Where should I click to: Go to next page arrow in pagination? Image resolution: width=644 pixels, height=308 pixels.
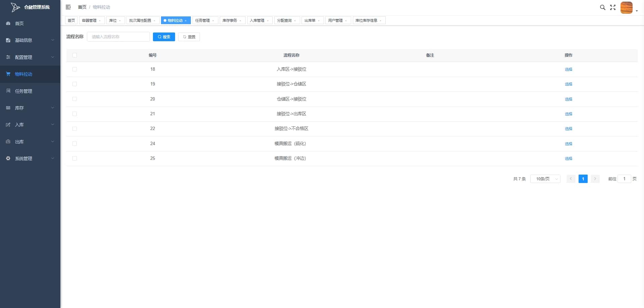[x=595, y=179]
